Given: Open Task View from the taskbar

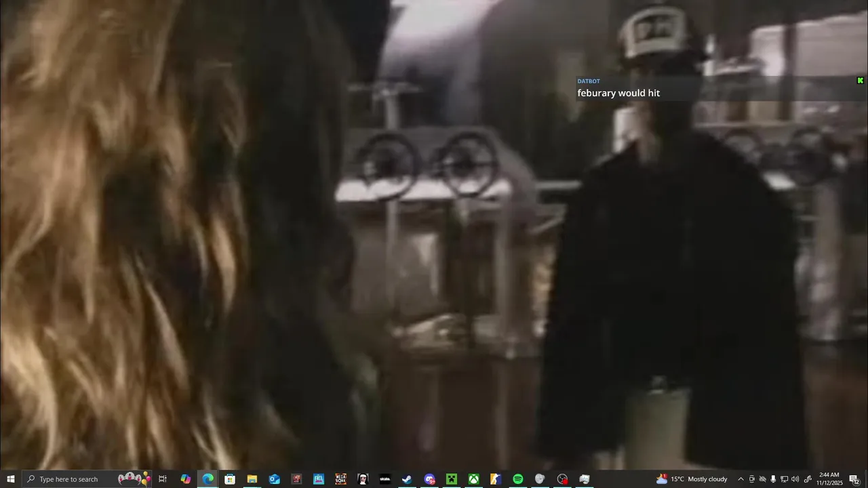Looking at the screenshot, I should (x=163, y=479).
